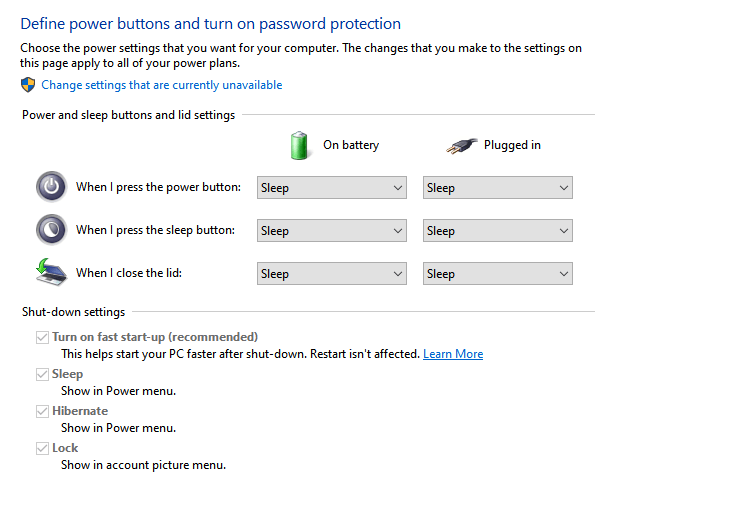Click the laptop lid close icon

click(x=51, y=273)
